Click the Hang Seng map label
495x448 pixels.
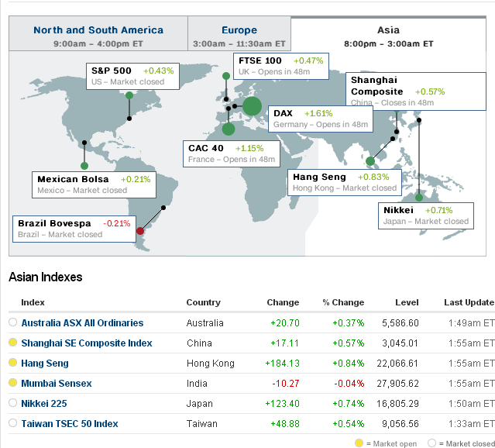tap(345, 183)
